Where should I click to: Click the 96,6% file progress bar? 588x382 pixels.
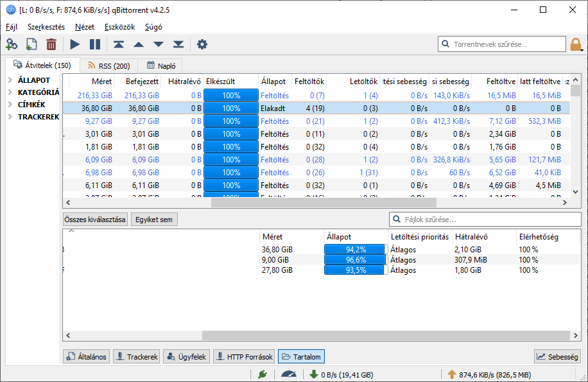356,259
